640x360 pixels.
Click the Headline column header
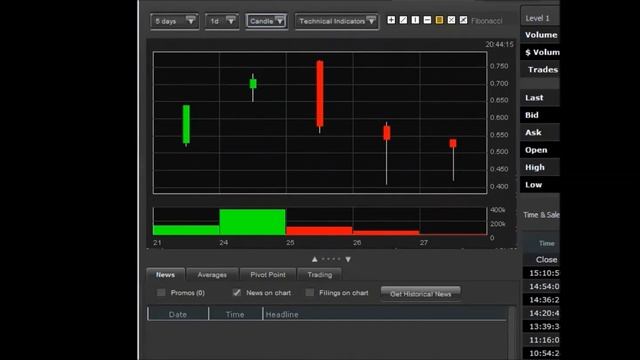[385, 314]
